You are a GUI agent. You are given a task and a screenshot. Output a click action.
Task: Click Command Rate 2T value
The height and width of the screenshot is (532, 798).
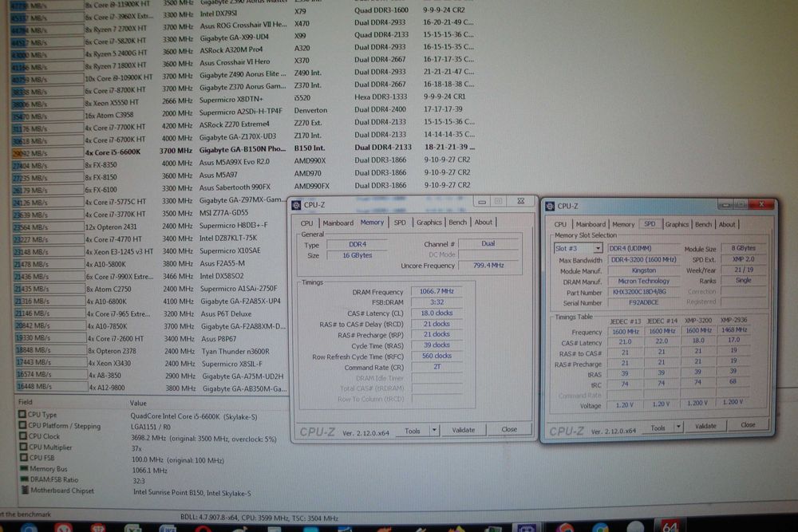coord(437,367)
